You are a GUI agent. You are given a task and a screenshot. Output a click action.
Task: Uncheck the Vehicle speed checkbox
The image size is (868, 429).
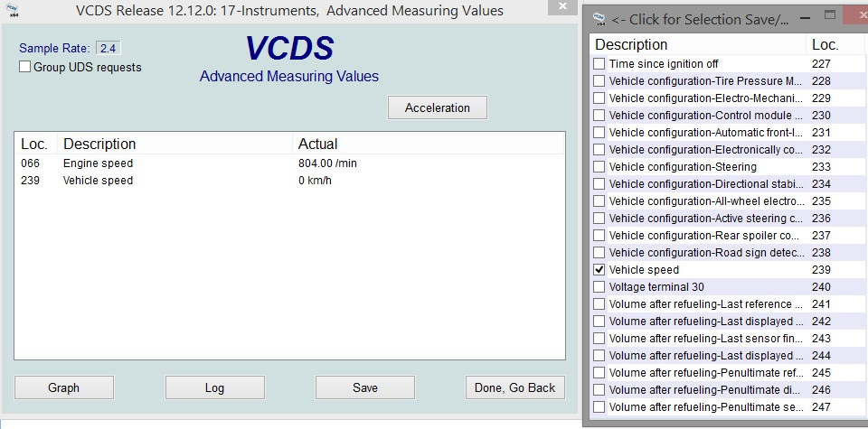[599, 269]
